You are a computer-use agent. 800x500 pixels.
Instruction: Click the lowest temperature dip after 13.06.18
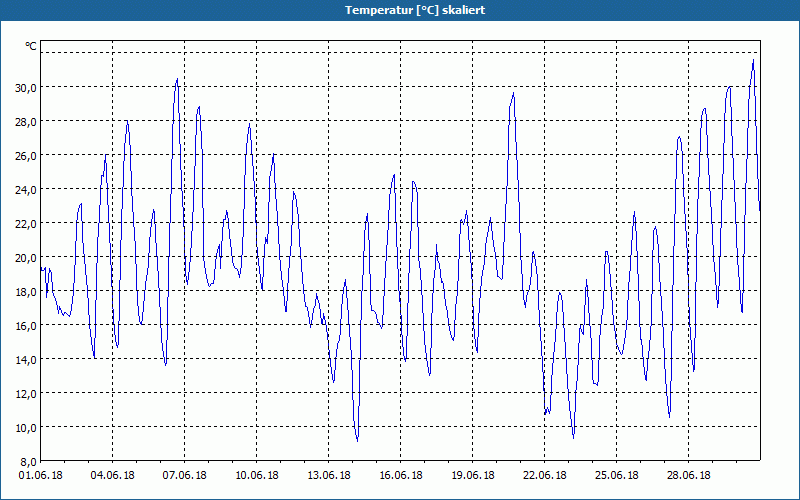[357, 440]
